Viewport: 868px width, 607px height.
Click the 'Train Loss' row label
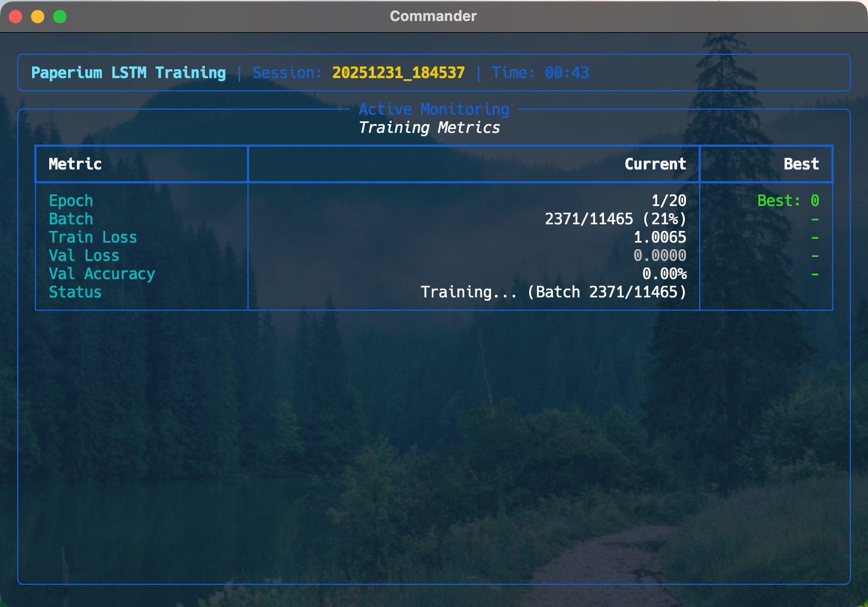[x=93, y=237]
